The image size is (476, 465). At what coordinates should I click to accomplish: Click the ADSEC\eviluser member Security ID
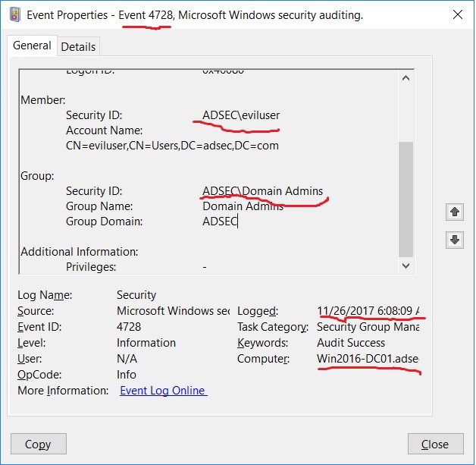tap(241, 115)
